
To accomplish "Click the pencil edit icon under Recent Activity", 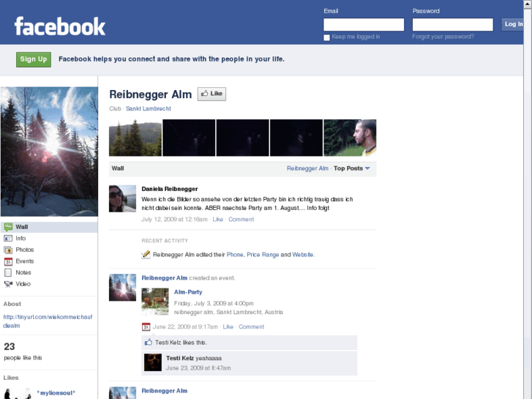I will tap(146, 254).
